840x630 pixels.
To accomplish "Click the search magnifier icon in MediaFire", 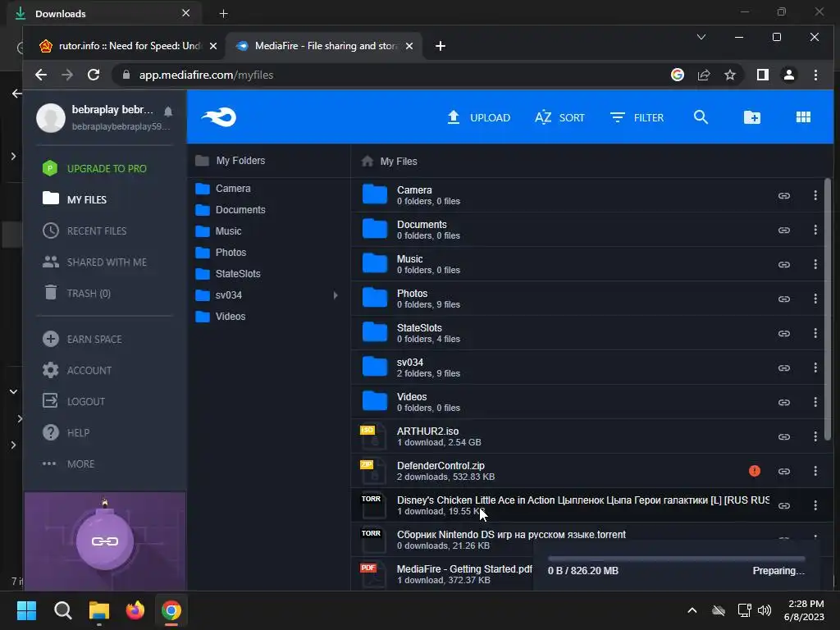I will coord(701,116).
